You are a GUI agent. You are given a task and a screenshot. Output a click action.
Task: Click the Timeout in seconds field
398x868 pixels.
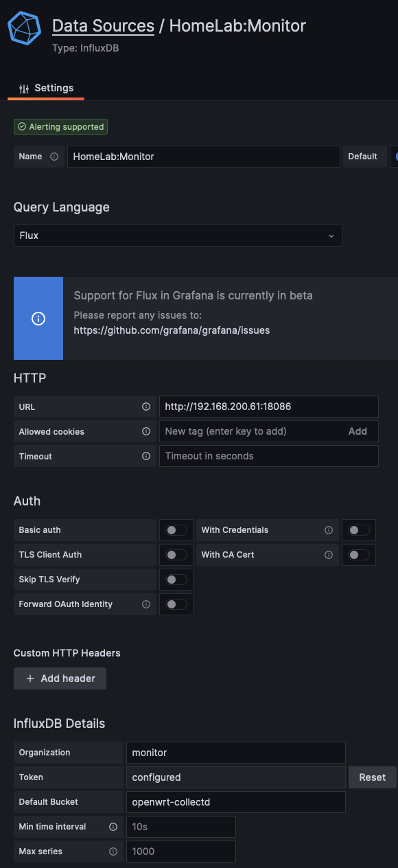(x=269, y=456)
